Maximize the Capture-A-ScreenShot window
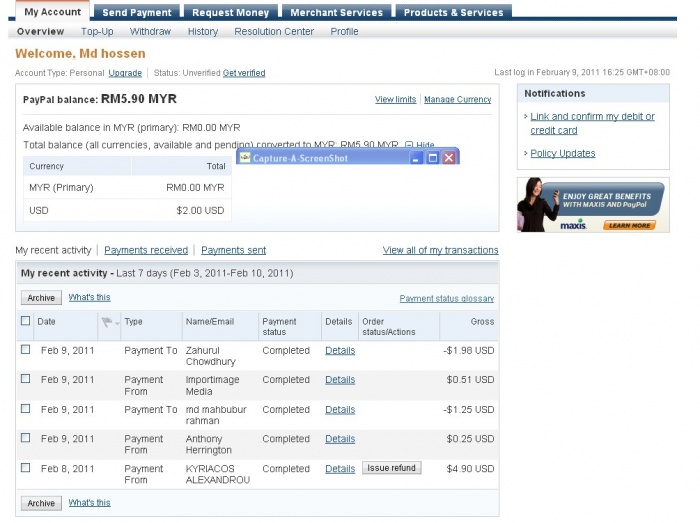The height and width of the screenshot is (523, 700). [x=433, y=158]
